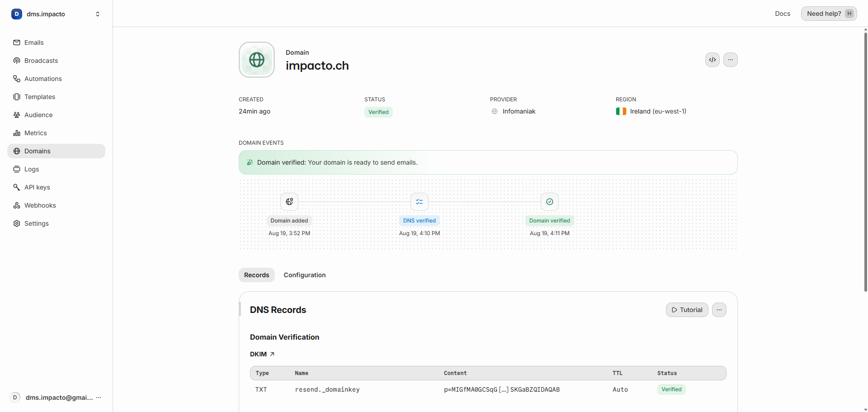Screen dimensions: 868x412
Task: Click the TXT record type cell
Action: tap(261, 389)
